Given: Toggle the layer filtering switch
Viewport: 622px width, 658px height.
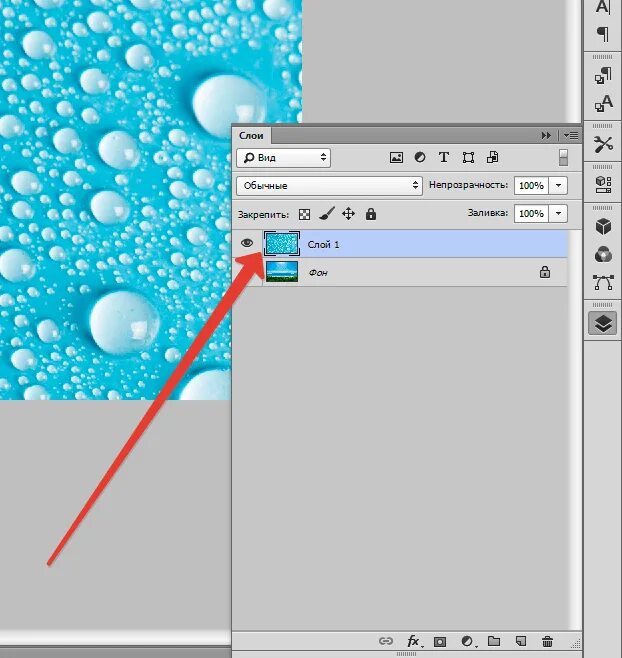Looking at the screenshot, I should click(x=563, y=157).
